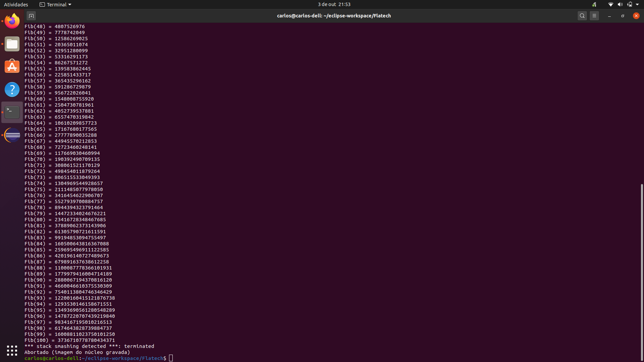The image size is (644, 362).
Task: Click the volume speaker icon
Action: (x=620, y=4)
